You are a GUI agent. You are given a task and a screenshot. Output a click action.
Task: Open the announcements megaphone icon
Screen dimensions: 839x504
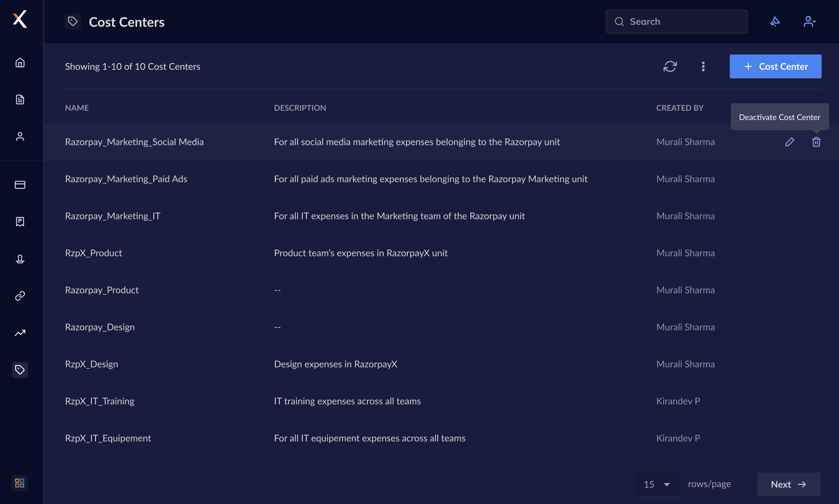(775, 22)
